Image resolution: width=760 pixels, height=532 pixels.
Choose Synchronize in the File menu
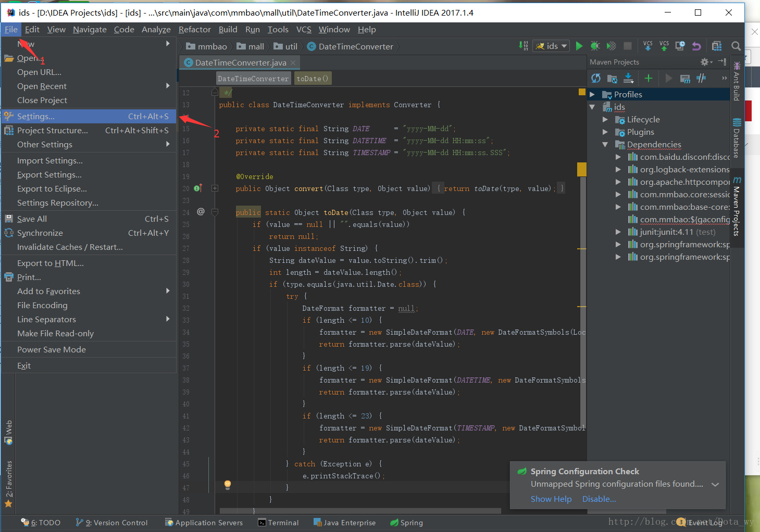click(89, 233)
